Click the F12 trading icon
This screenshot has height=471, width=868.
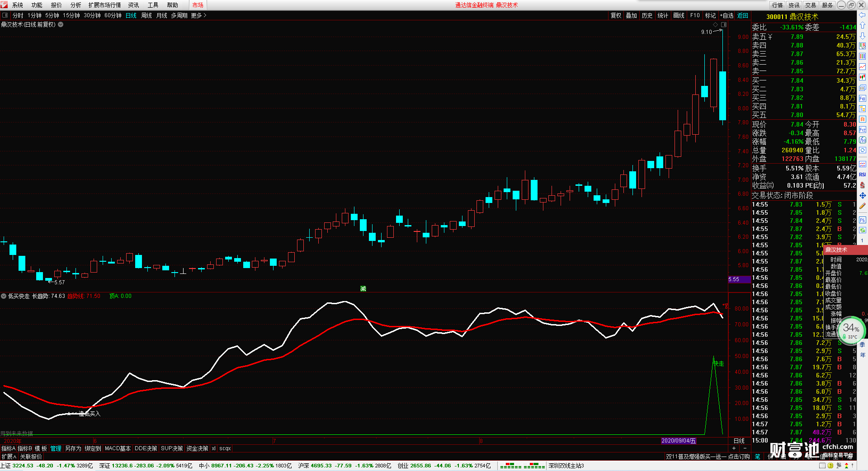tap(863, 130)
